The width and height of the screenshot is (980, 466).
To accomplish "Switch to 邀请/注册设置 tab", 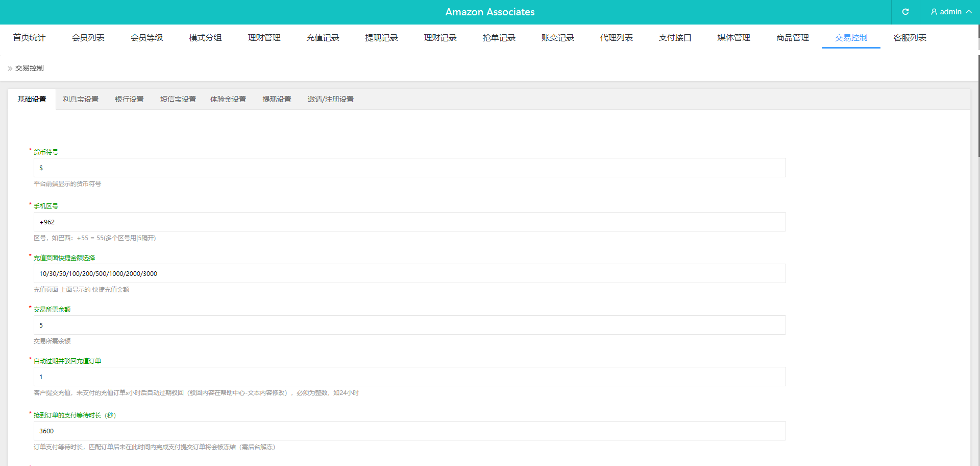I will 330,99.
